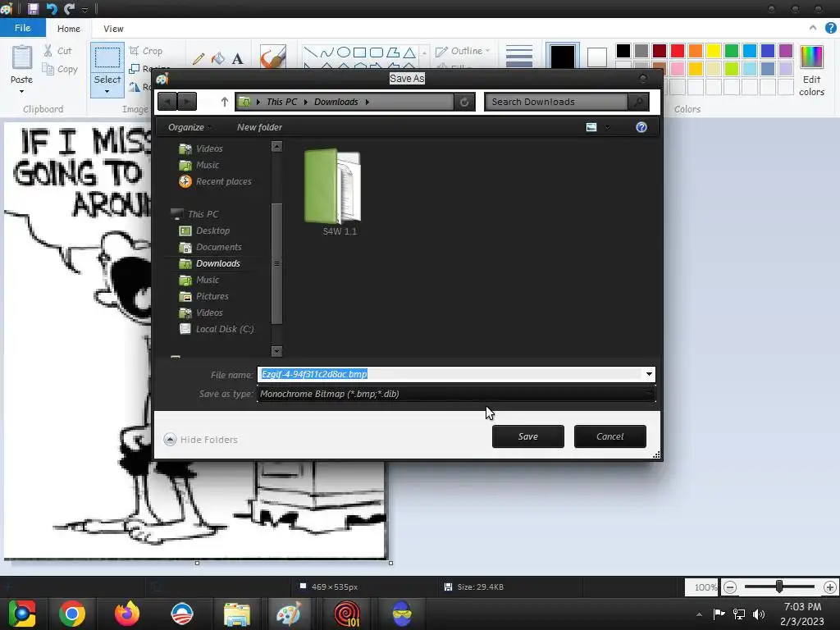Open Firefox from the taskbar
This screenshot has height=630, width=840.
(127, 614)
